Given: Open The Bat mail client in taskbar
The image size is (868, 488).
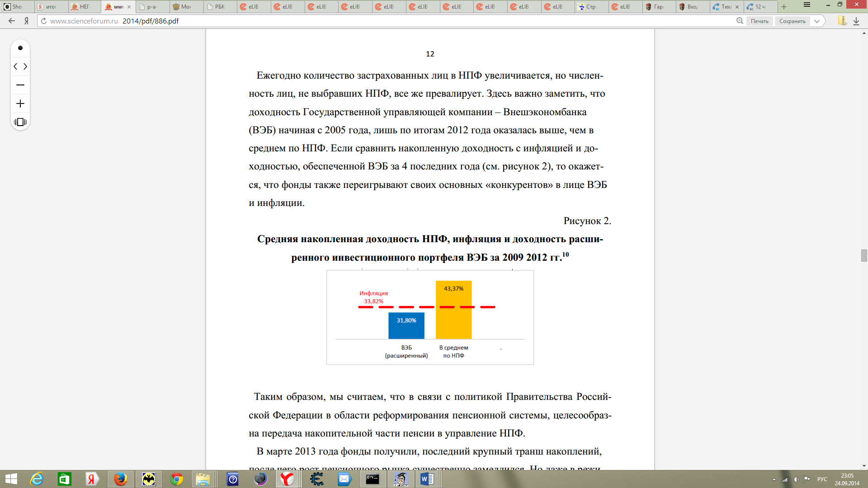Looking at the screenshot, I should click(149, 479).
